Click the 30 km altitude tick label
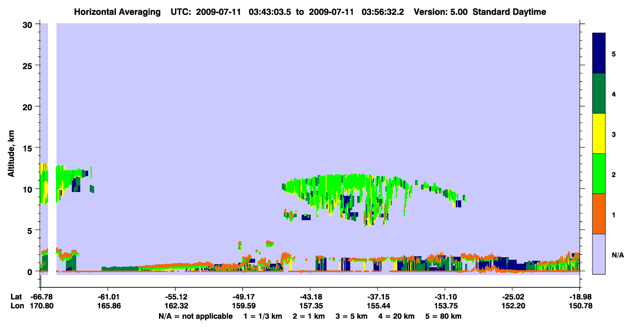Image resolution: width=644 pixels, height=330 pixels. click(29, 24)
